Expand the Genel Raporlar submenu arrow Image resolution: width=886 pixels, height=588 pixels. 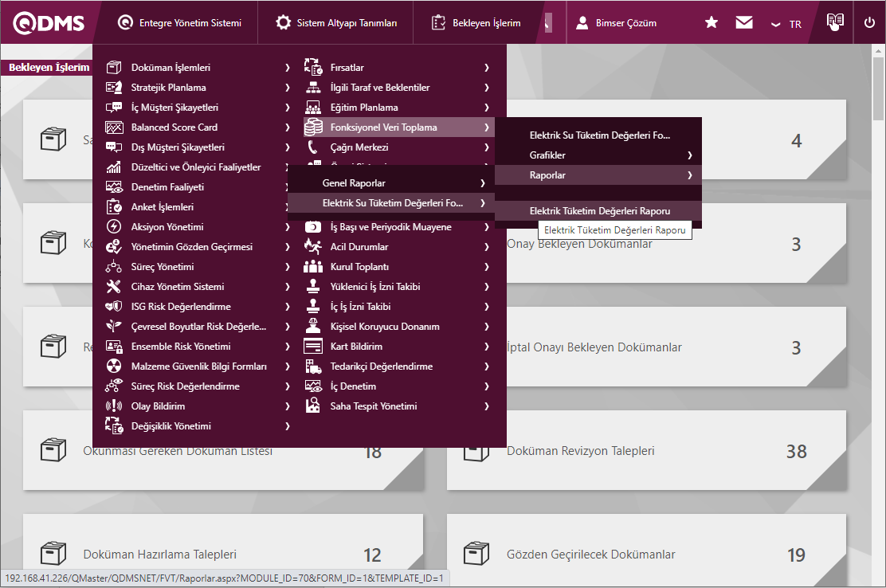coord(483,183)
